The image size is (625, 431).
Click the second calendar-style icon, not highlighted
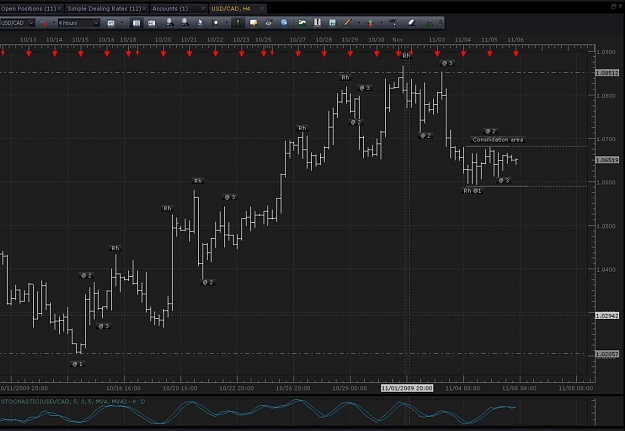[x=151, y=23]
